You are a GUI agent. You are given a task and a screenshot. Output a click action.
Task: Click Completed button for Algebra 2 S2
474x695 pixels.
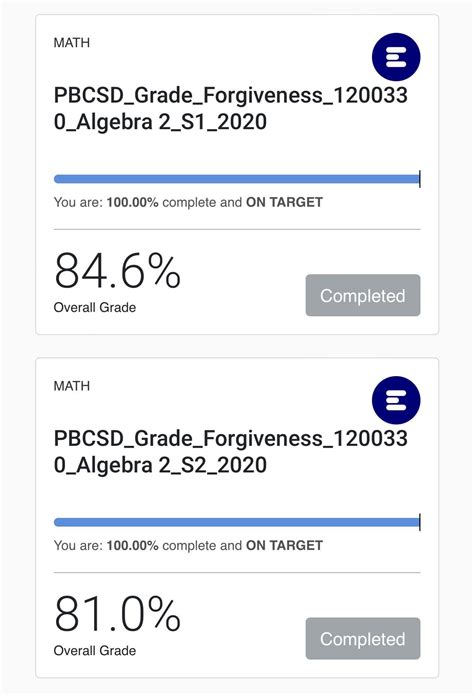click(x=363, y=638)
